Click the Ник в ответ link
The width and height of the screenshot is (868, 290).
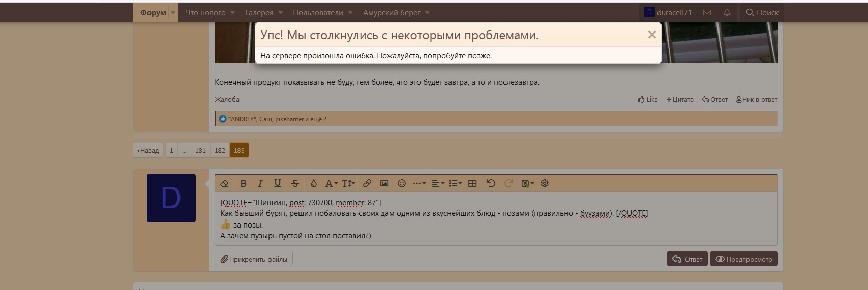click(x=757, y=99)
